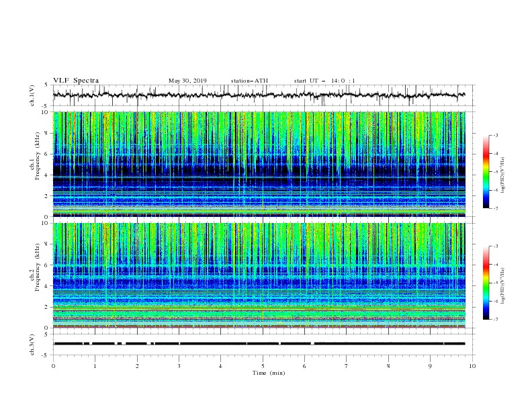
Task: Click tick label "10" on the Time axis
Action: click(x=472, y=366)
